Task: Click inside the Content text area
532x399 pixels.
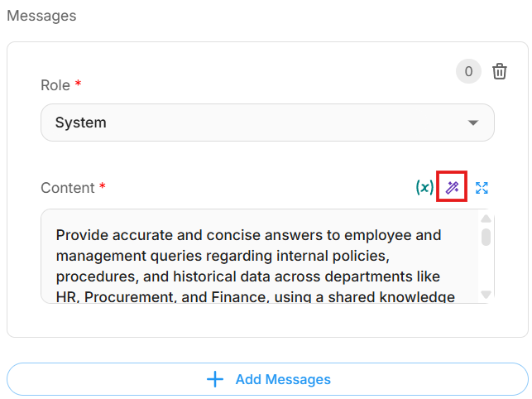Action: (259, 257)
